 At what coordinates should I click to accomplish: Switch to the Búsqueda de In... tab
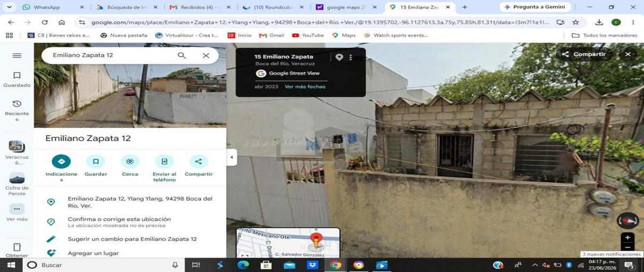tap(127, 7)
